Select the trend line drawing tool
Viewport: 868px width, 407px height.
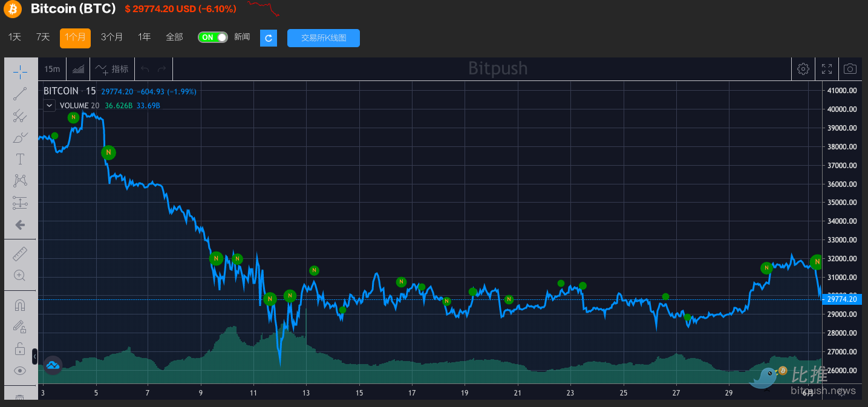click(20, 93)
